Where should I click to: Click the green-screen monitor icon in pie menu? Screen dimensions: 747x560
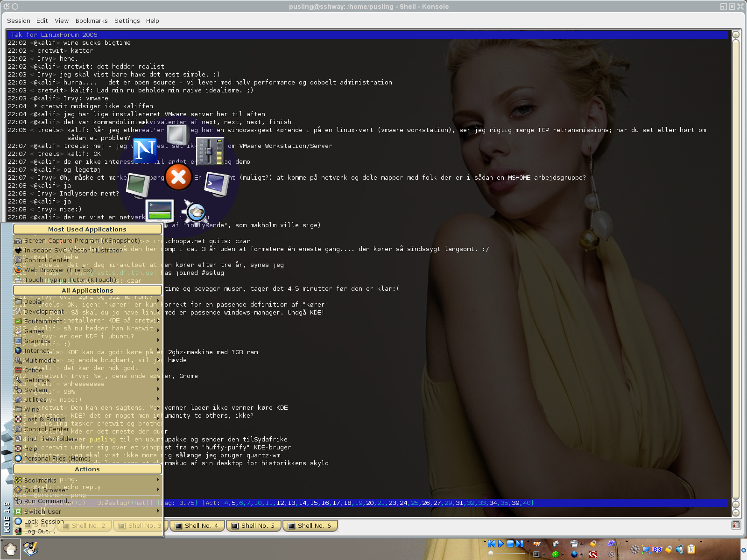[138, 185]
